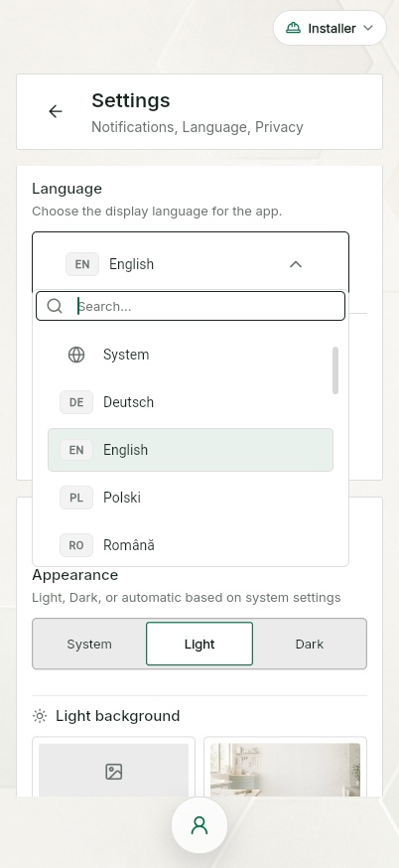Choose Polski from language list

191,498
